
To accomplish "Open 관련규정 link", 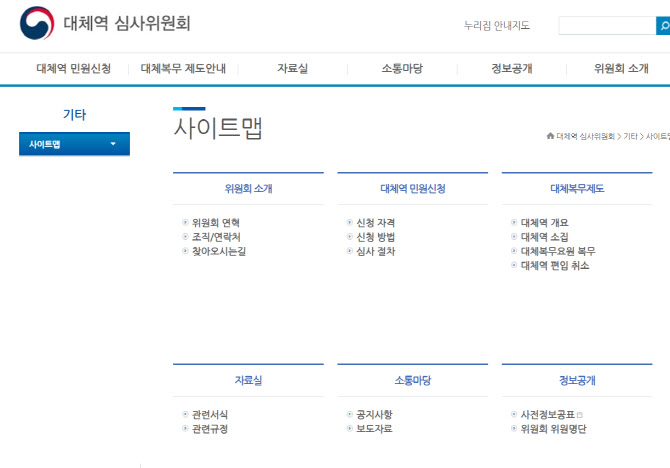I will coord(210,429).
